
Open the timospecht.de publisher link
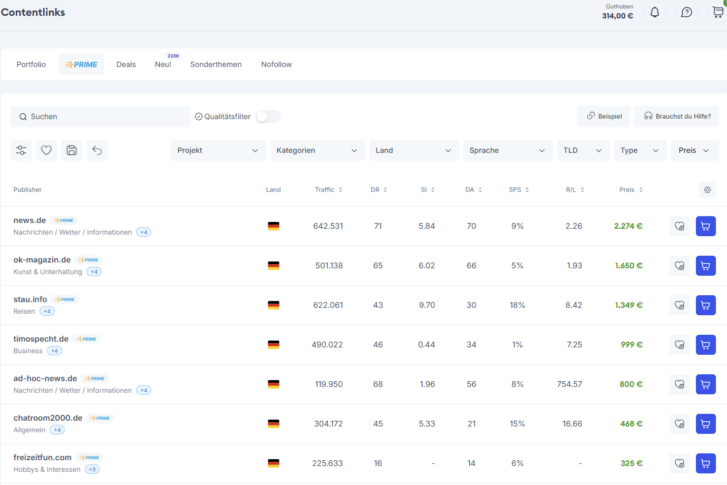41,339
